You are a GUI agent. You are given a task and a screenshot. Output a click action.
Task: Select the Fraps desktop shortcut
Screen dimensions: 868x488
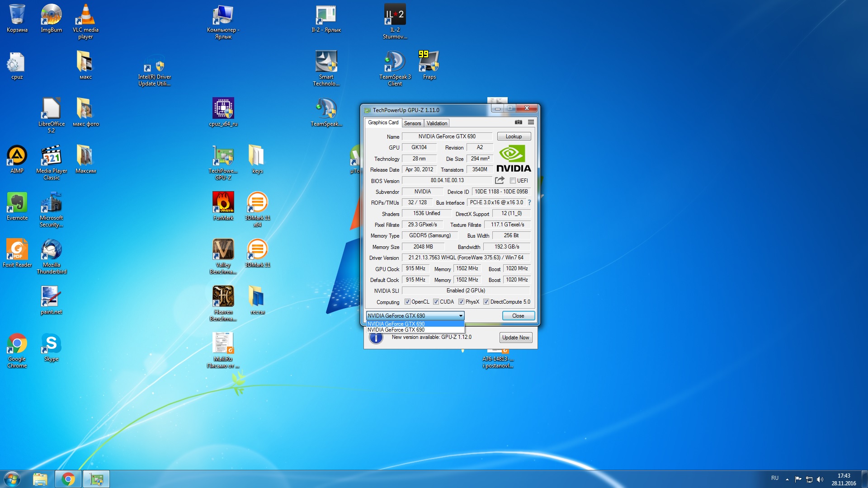click(x=429, y=66)
